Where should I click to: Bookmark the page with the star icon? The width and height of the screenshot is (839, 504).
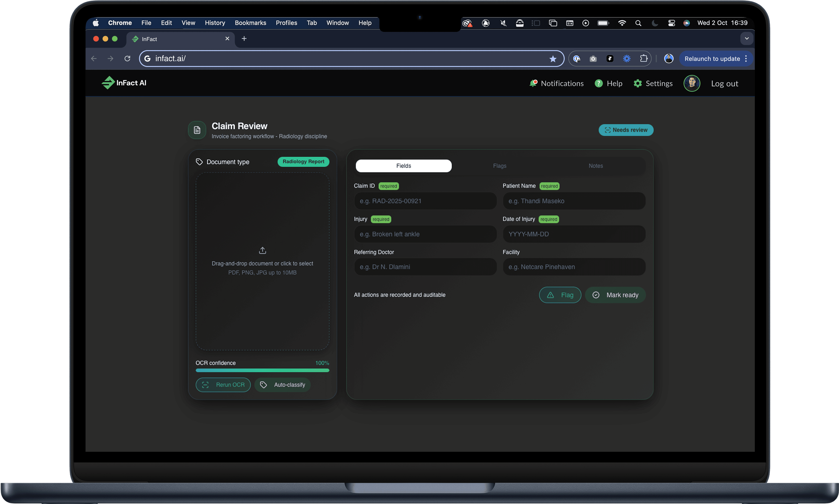553,59
